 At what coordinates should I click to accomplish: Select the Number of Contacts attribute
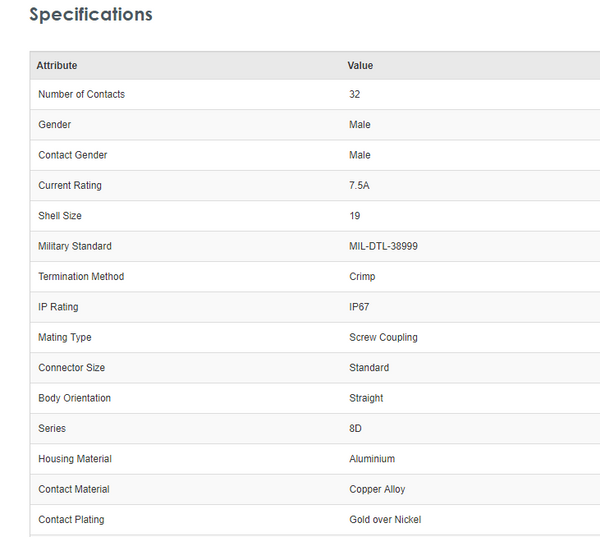81,94
